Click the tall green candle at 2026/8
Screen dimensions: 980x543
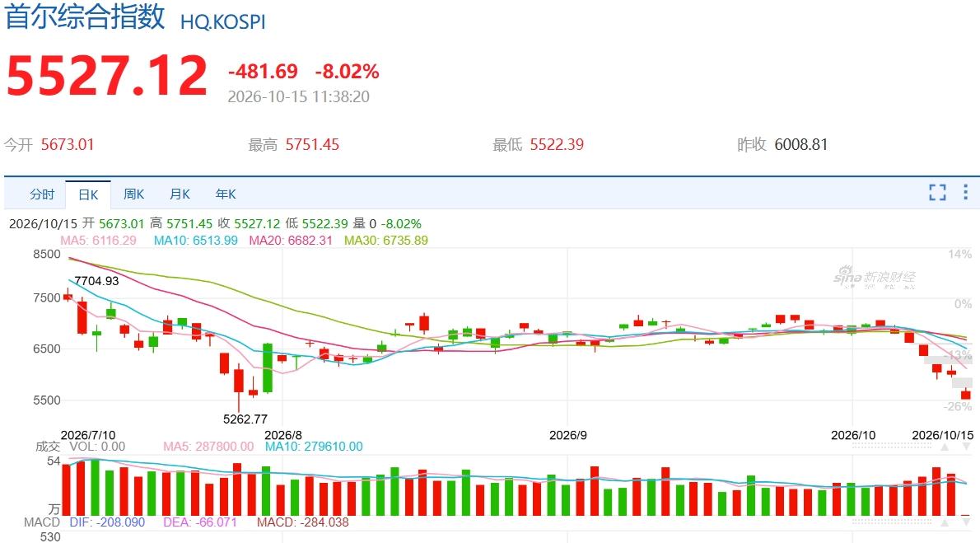pyautogui.click(x=268, y=367)
